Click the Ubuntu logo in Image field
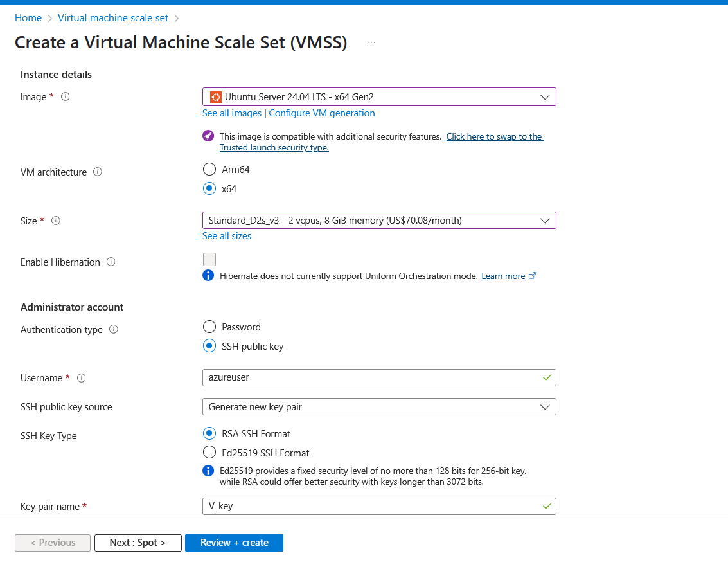Viewport: 728px width, 569px height. tap(215, 96)
